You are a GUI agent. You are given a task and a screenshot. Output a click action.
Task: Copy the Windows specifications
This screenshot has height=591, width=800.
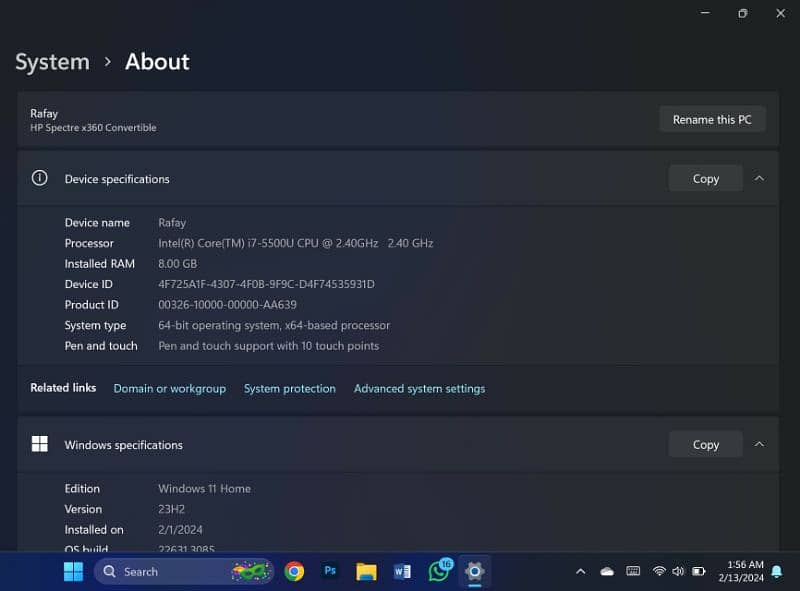click(705, 444)
